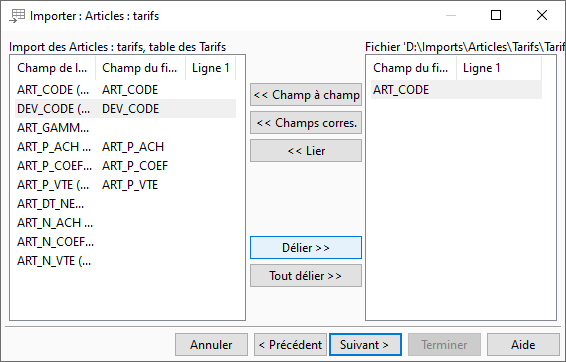Select the ART_P_ACH row in mapping list
The image size is (566, 362).
(x=126, y=147)
